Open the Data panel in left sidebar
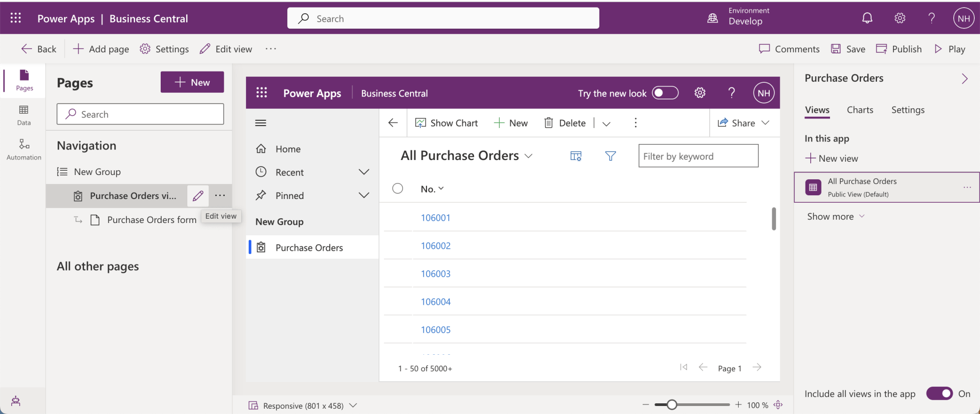The width and height of the screenshot is (980, 414). click(x=24, y=115)
